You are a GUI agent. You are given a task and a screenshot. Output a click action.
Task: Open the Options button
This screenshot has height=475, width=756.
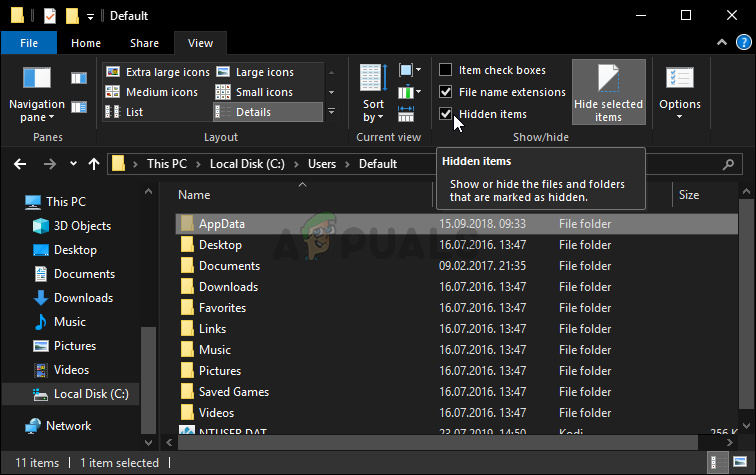pos(680,93)
